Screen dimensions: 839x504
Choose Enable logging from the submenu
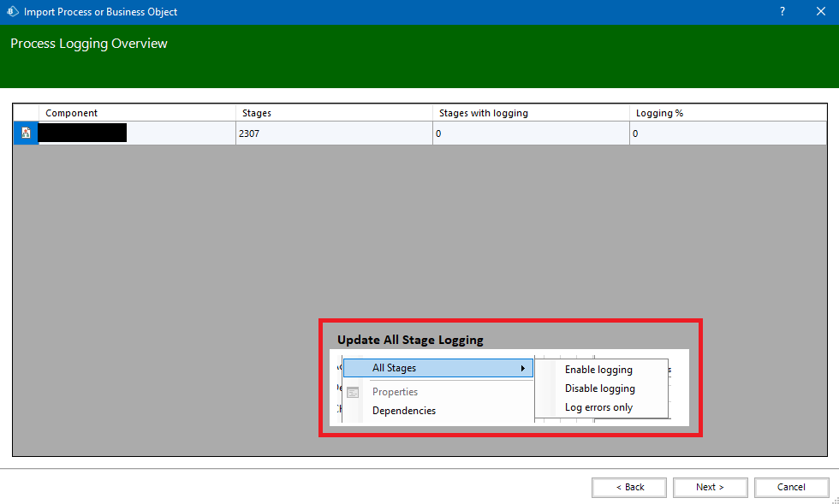tap(598, 370)
